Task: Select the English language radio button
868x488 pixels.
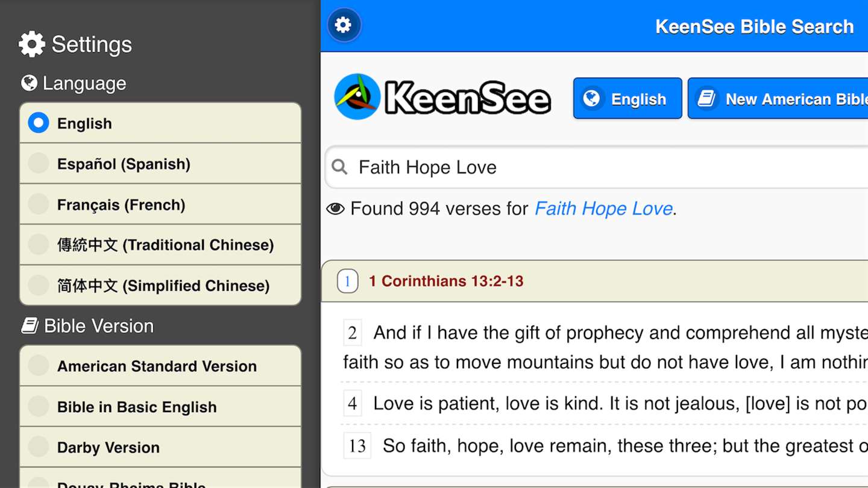Action: 39,123
